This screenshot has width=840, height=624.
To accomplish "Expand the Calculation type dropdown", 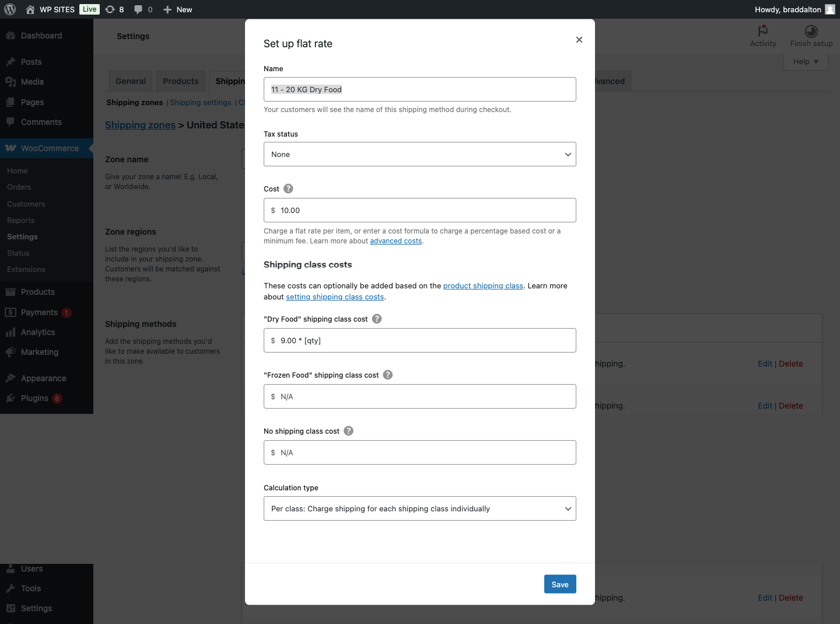I will (419, 508).
